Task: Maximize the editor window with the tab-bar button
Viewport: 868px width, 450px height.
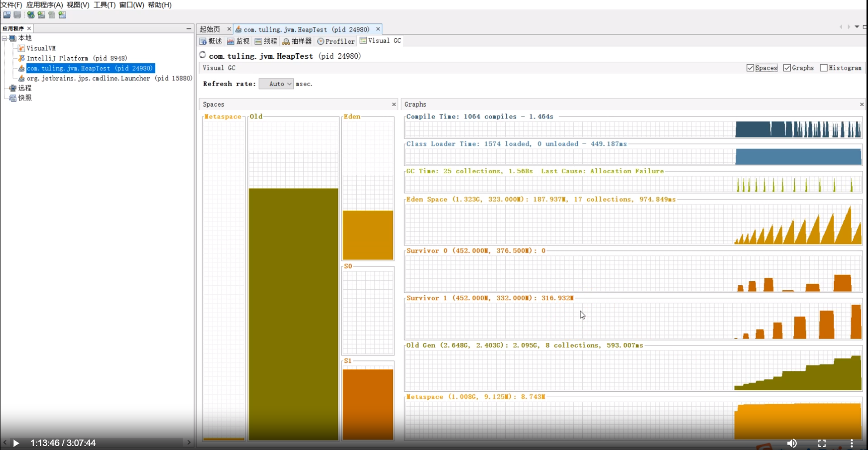Action: click(x=865, y=27)
